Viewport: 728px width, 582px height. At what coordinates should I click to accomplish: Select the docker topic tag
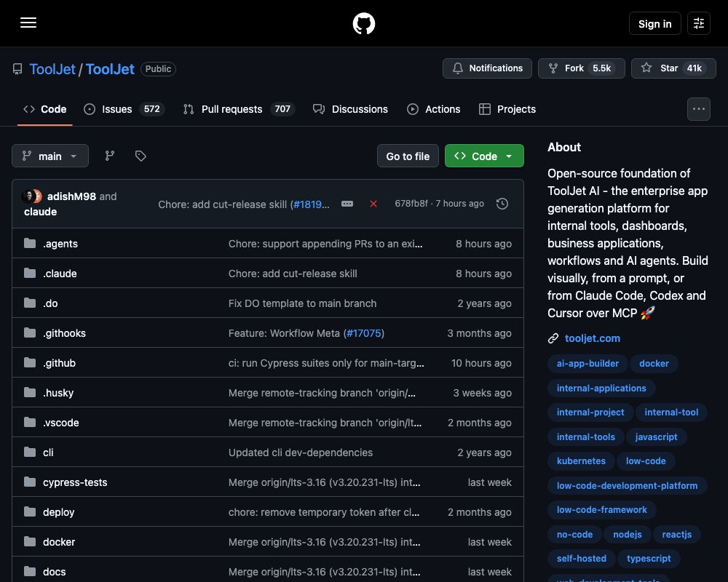click(x=654, y=364)
